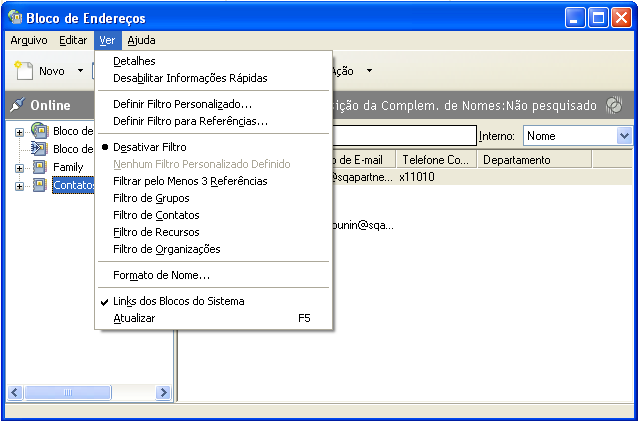This screenshot has width=638, height=421.
Task: Click the Ação toolbar button
Action: pyautogui.click(x=343, y=71)
